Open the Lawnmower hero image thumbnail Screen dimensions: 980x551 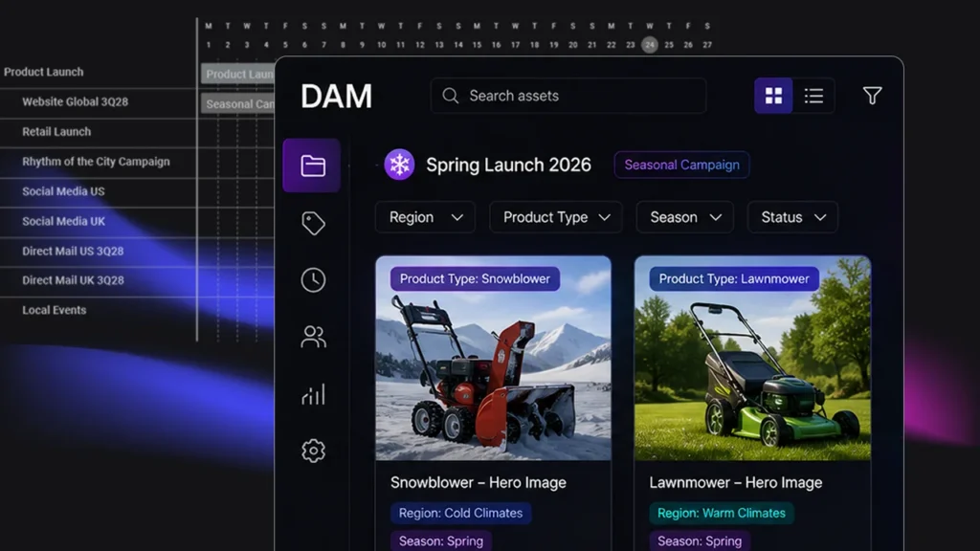pos(752,358)
